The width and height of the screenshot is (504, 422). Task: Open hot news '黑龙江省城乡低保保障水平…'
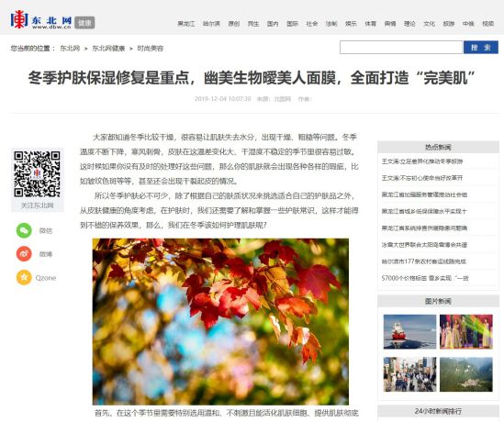(424, 211)
